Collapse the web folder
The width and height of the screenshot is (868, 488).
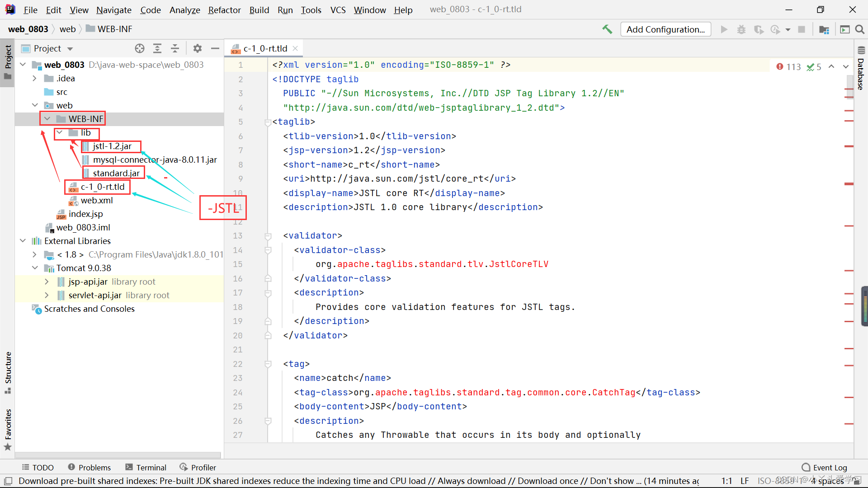click(35, 105)
